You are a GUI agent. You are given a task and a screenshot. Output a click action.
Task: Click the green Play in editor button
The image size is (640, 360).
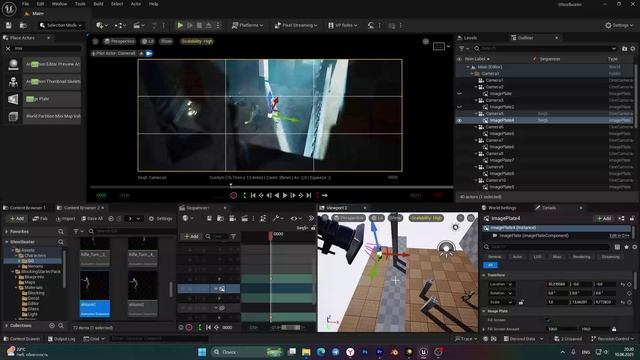[180, 25]
